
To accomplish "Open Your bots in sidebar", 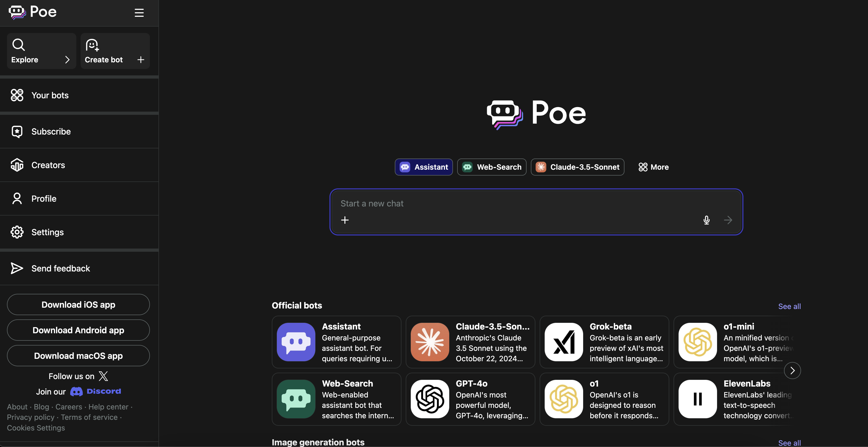I will [50, 95].
